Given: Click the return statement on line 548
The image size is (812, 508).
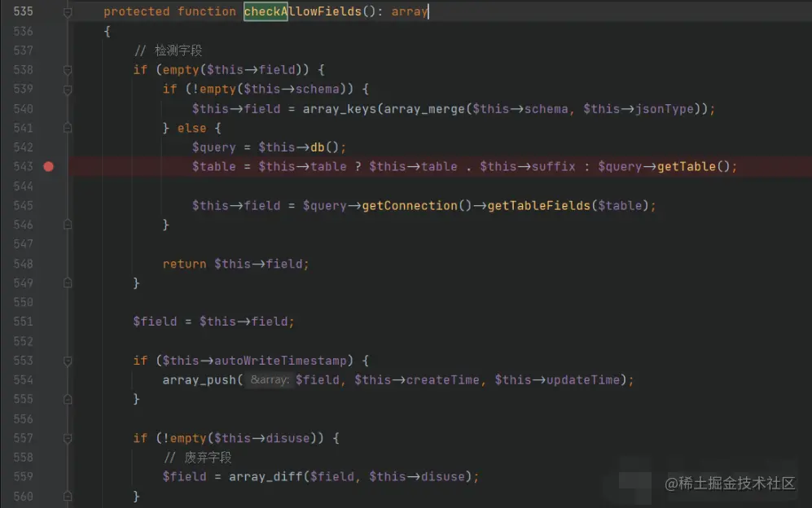Looking at the screenshot, I should pyautogui.click(x=235, y=264).
